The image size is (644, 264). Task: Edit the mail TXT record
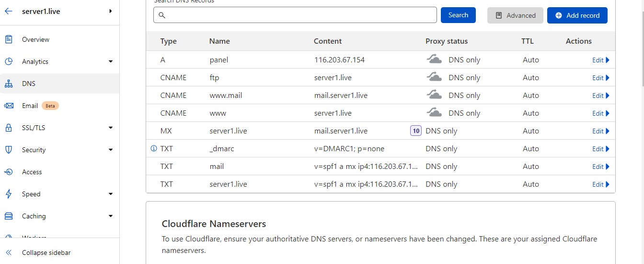click(x=601, y=167)
